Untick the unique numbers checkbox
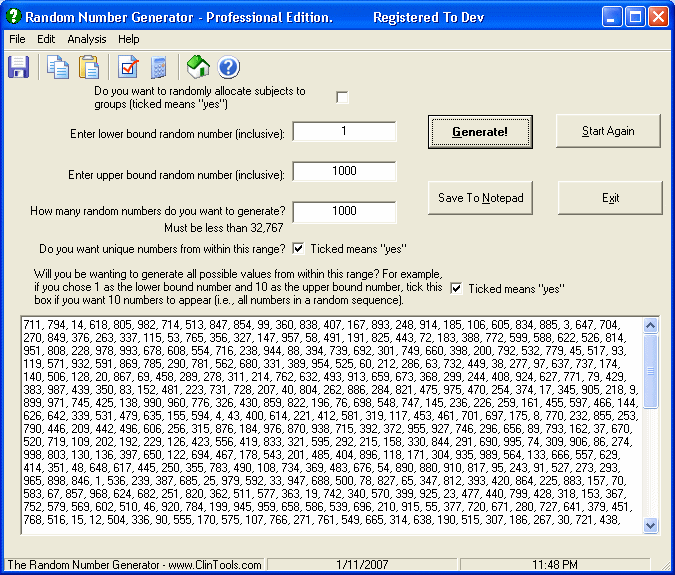Viewport: 675px width, 575px height. (x=299, y=248)
